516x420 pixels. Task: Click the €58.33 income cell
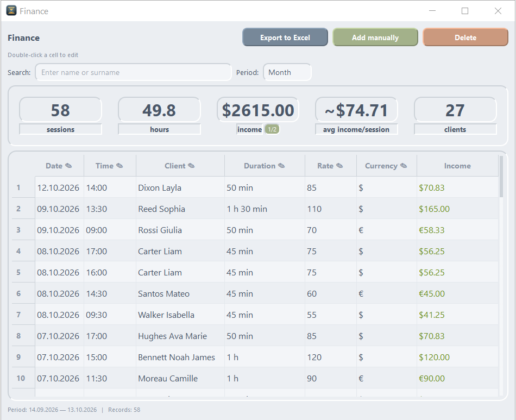(x=457, y=230)
